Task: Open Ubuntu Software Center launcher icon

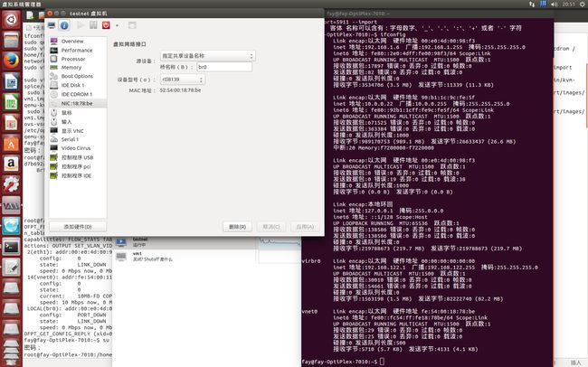Action: click(x=11, y=143)
